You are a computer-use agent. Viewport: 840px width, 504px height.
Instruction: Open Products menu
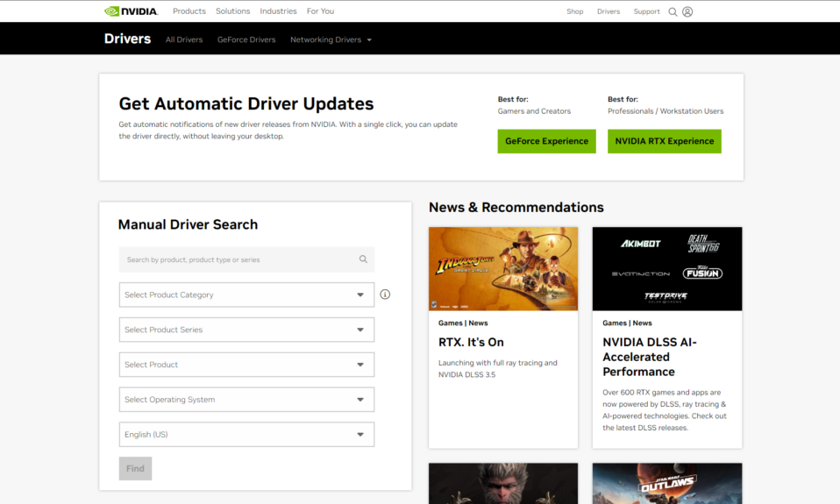tap(189, 11)
